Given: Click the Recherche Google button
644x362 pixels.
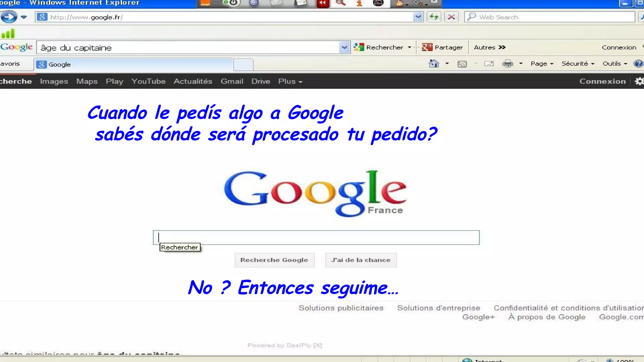Looking at the screenshot, I should [x=274, y=260].
